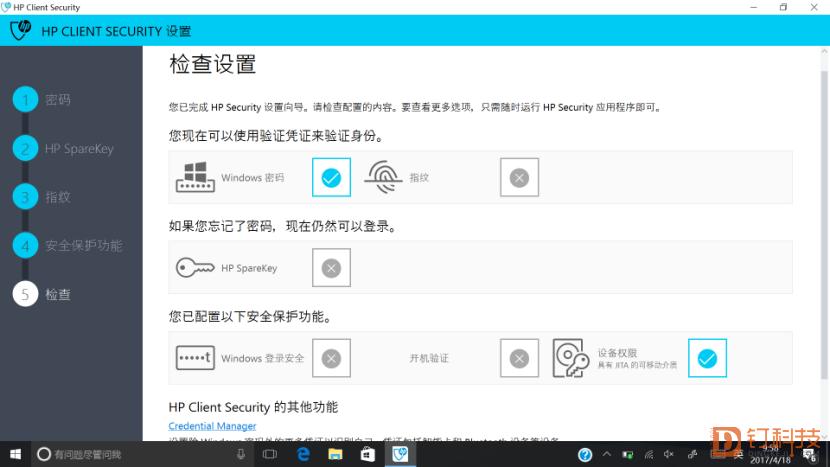830x467 pixels.
Task: Open Task View on taskbar
Action: [x=270, y=454]
